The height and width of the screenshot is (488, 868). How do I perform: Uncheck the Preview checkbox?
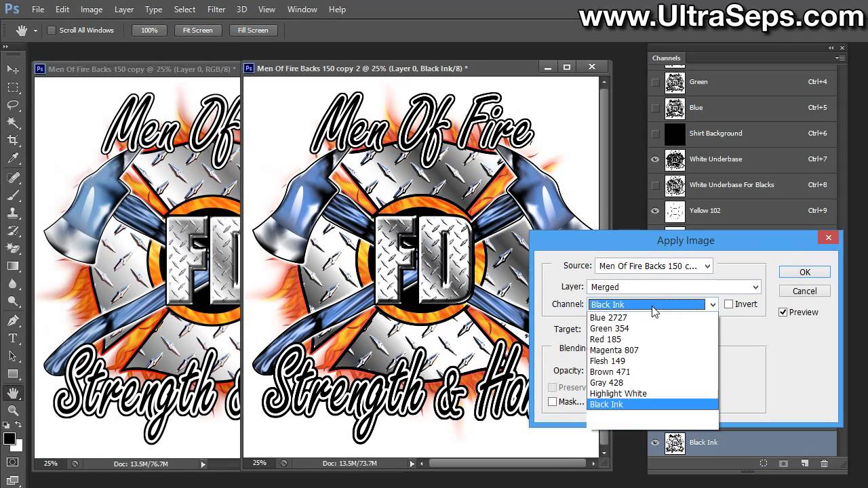[783, 312]
